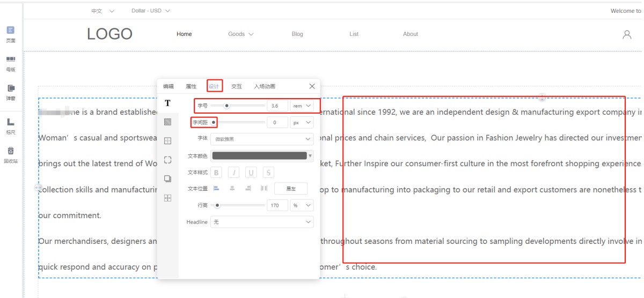Open the 文本颜色 color swatch
Screen dimensions: 644x298
coord(260,156)
